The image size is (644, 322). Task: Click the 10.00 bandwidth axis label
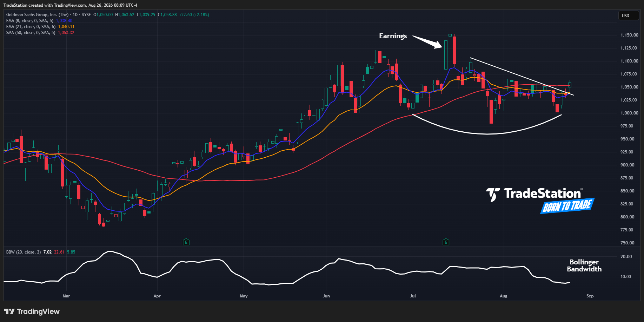coord(626,277)
